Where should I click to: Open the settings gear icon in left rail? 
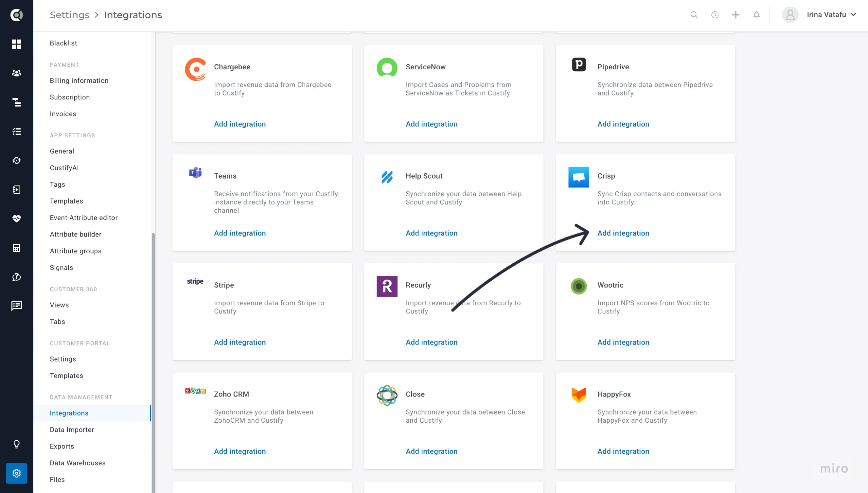tap(16, 473)
